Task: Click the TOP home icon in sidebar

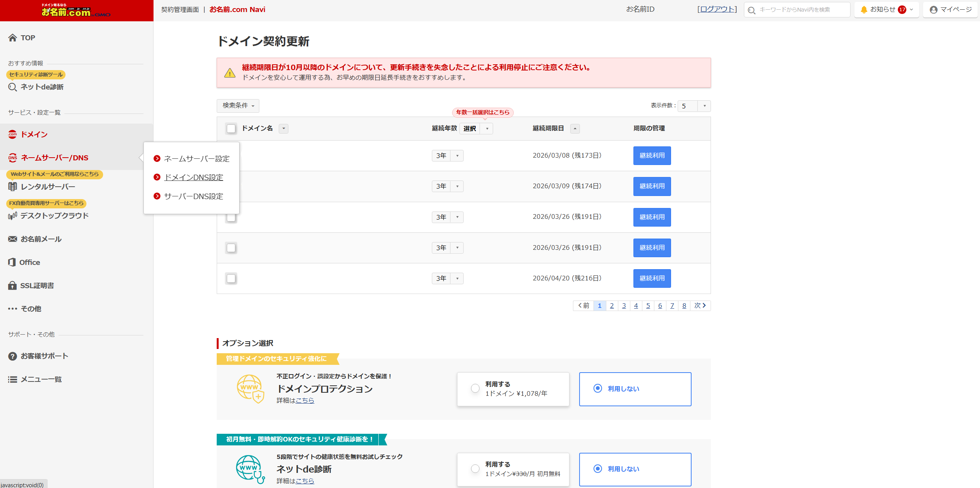Action: [13, 38]
